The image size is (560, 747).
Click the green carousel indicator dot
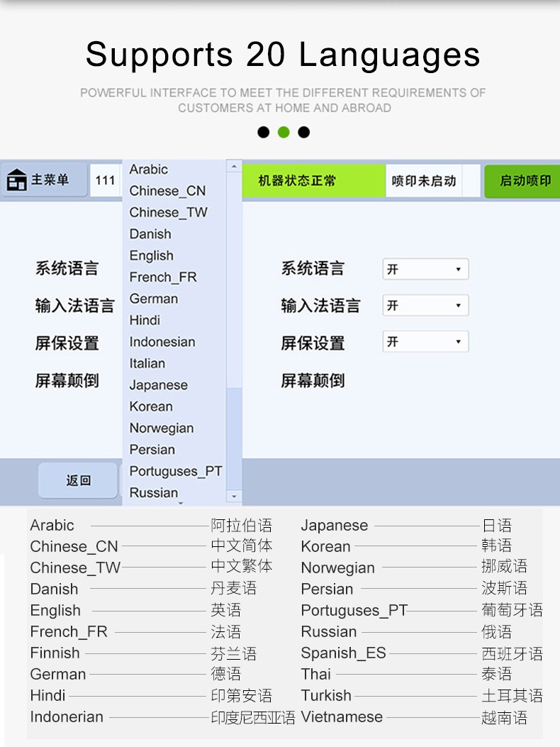284,132
